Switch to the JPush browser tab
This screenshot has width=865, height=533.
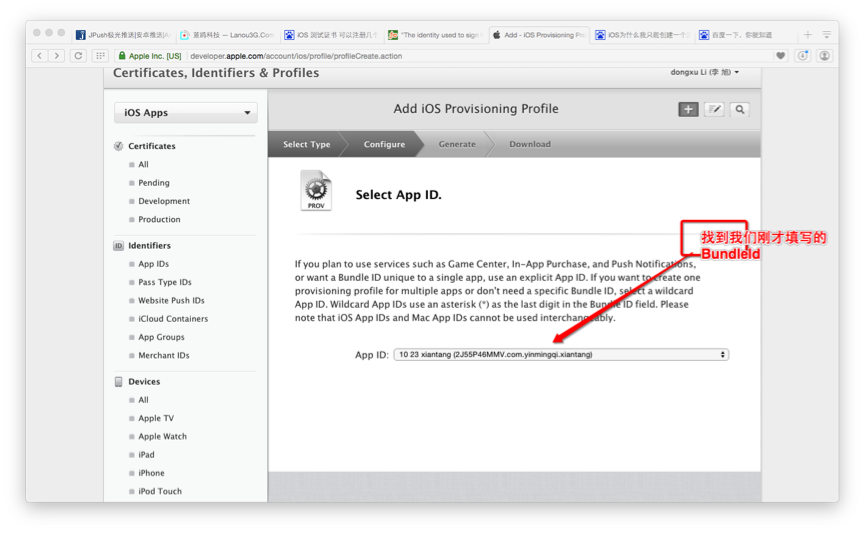pos(122,35)
